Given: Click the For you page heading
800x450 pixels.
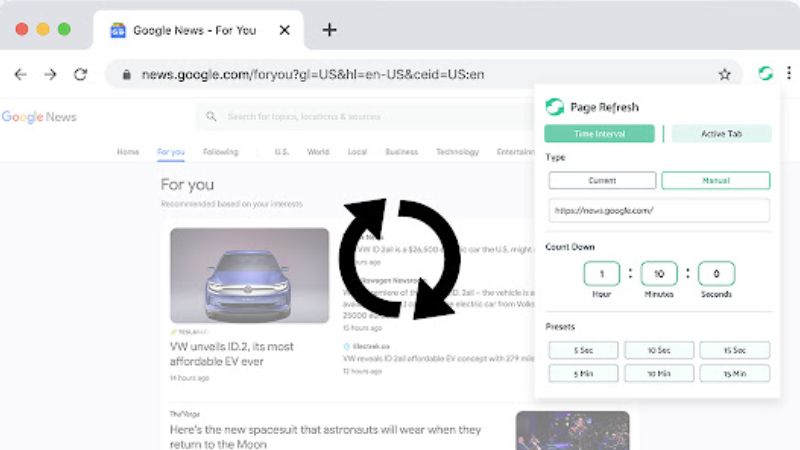Looking at the screenshot, I should pos(187,185).
